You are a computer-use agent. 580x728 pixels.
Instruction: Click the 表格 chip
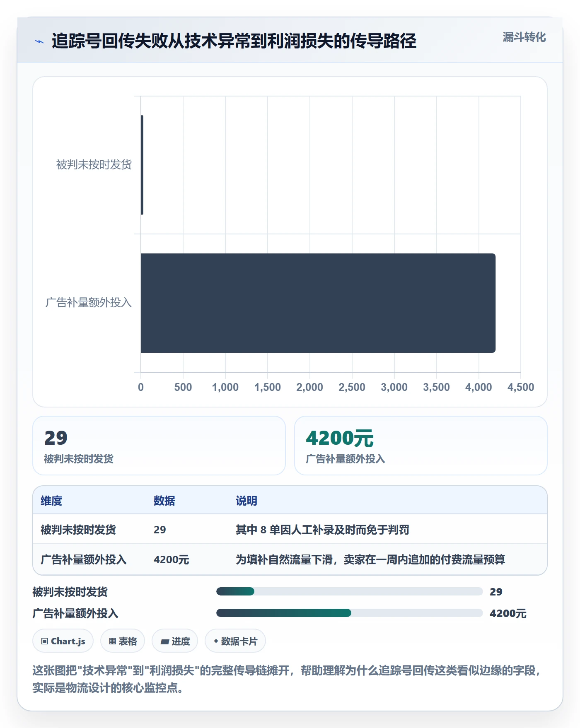123,641
